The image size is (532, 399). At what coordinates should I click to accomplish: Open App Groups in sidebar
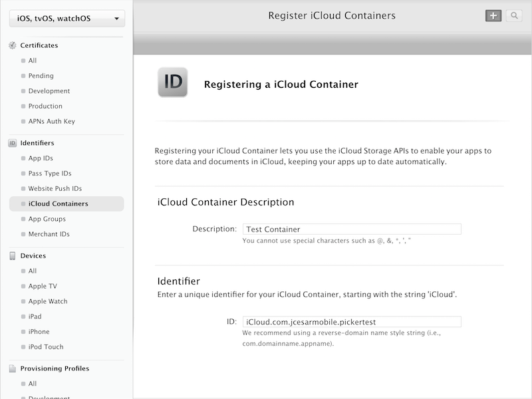pos(47,219)
